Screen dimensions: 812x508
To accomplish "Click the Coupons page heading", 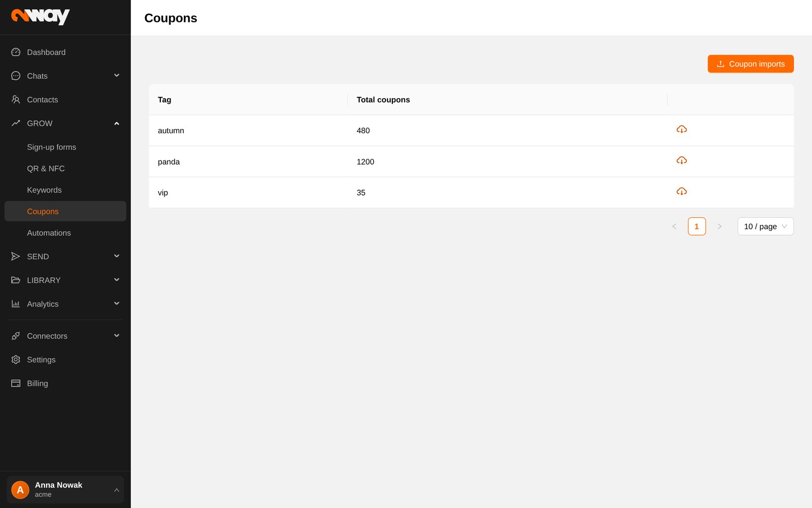I will (171, 18).
